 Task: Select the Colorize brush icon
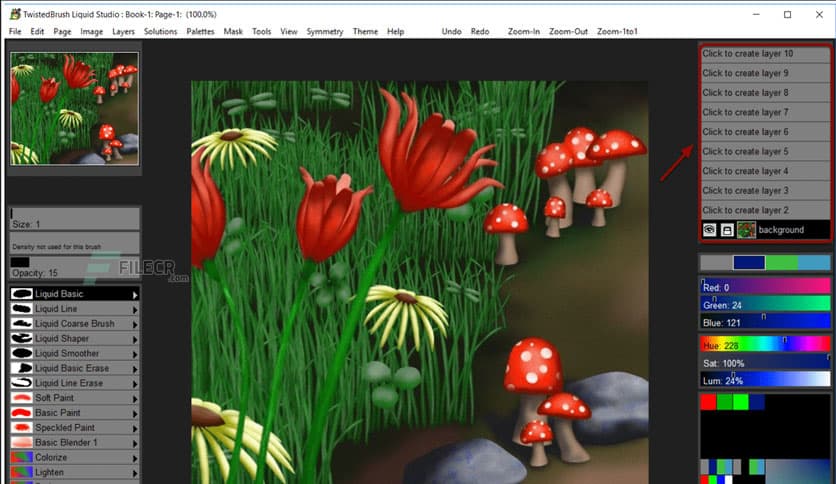(22, 457)
